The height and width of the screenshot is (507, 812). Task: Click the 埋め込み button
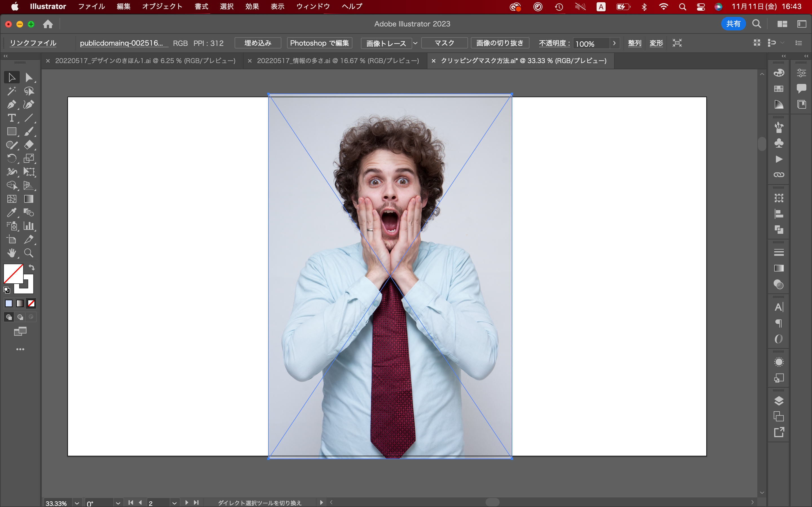(x=258, y=43)
